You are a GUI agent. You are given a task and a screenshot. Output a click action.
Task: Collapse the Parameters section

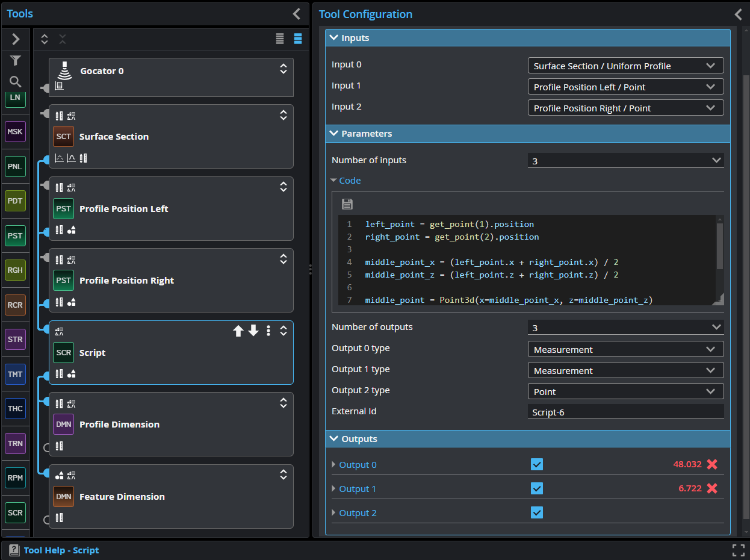[367, 134]
